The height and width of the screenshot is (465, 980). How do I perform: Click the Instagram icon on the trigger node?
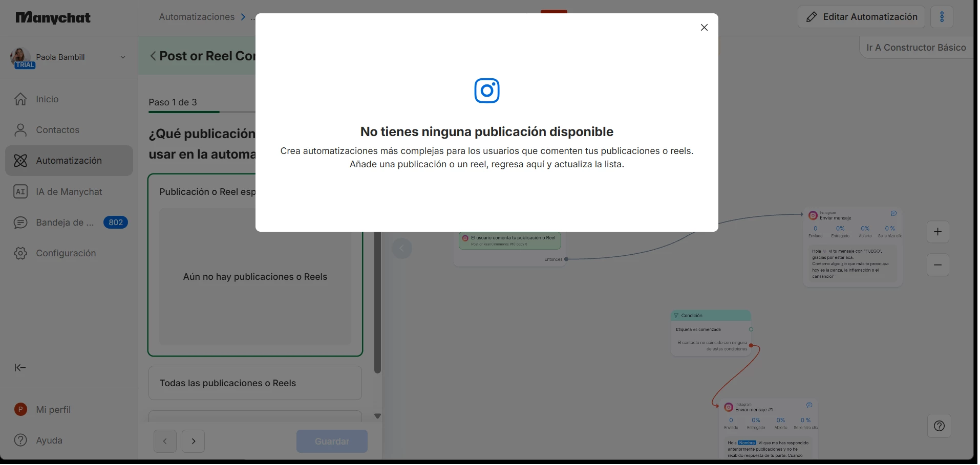pyautogui.click(x=465, y=238)
